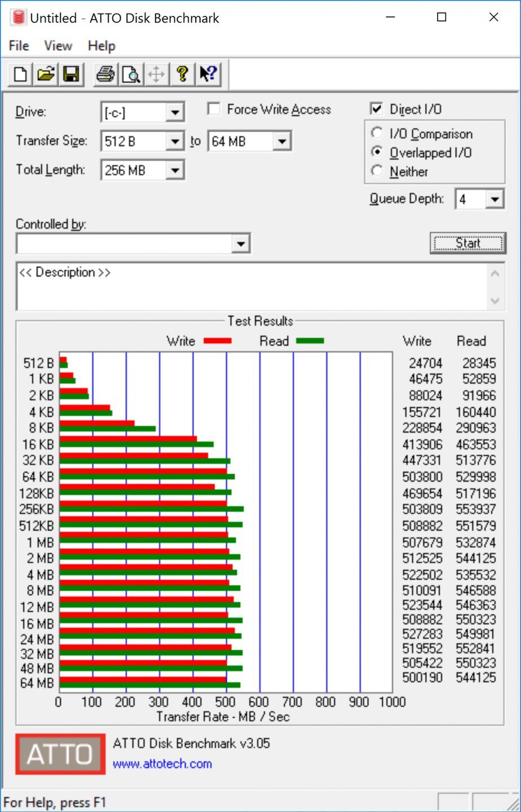This screenshot has width=521, height=812.
Task: Open the File menu
Action: [x=19, y=46]
